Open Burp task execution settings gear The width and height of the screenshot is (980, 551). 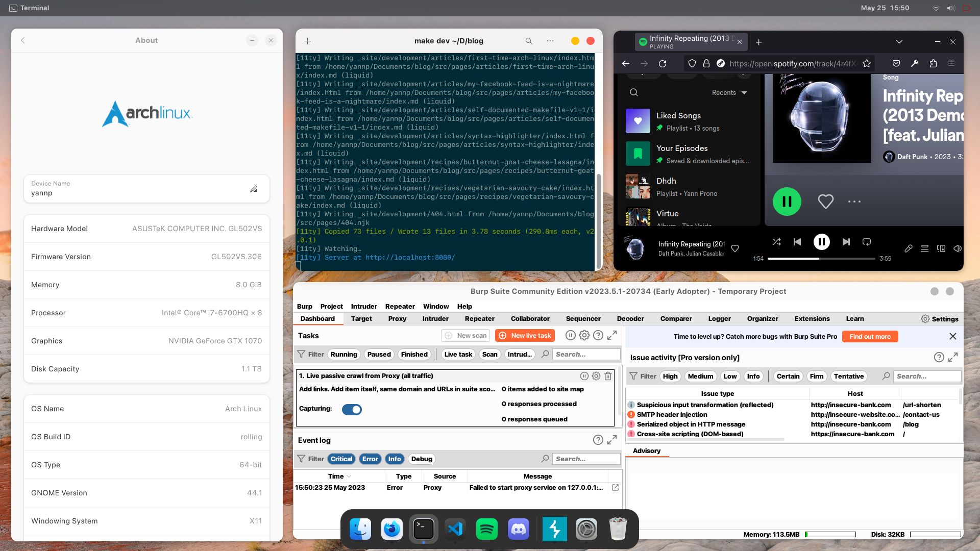point(584,335)
